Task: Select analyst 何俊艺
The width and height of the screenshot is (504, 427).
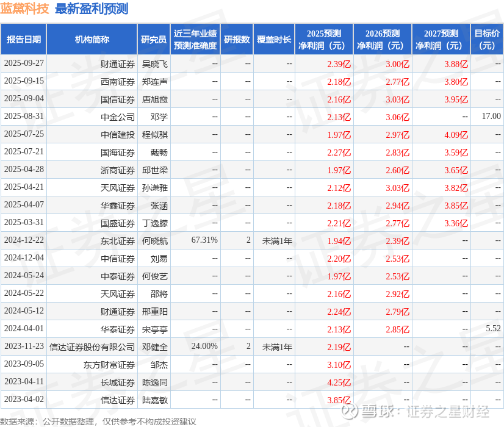Action: (155, 276)
